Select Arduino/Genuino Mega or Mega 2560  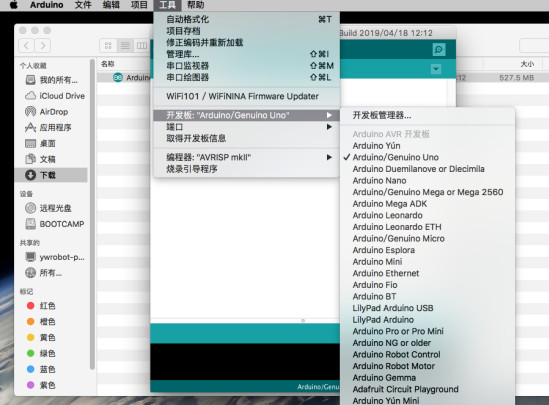pos(428,192)
